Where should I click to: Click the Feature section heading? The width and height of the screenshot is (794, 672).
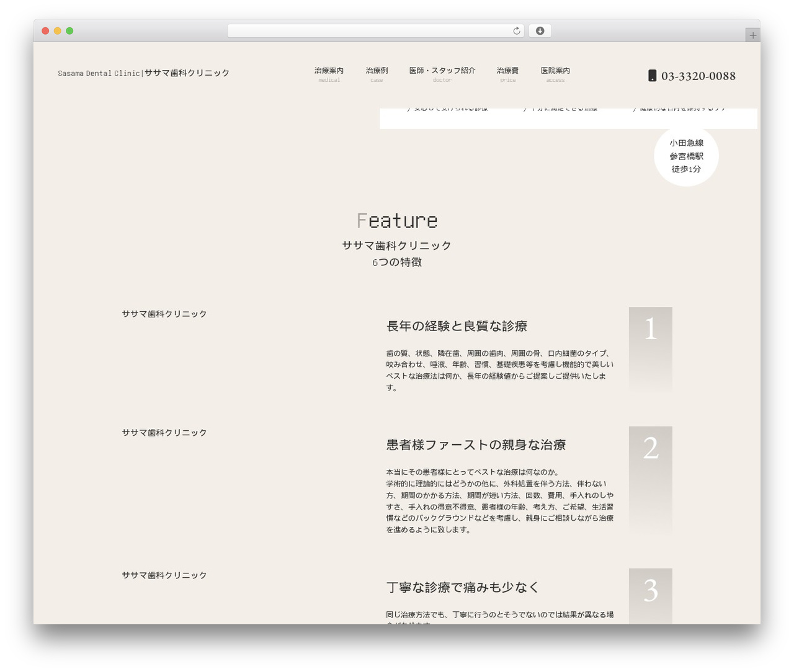click(397, 221)
